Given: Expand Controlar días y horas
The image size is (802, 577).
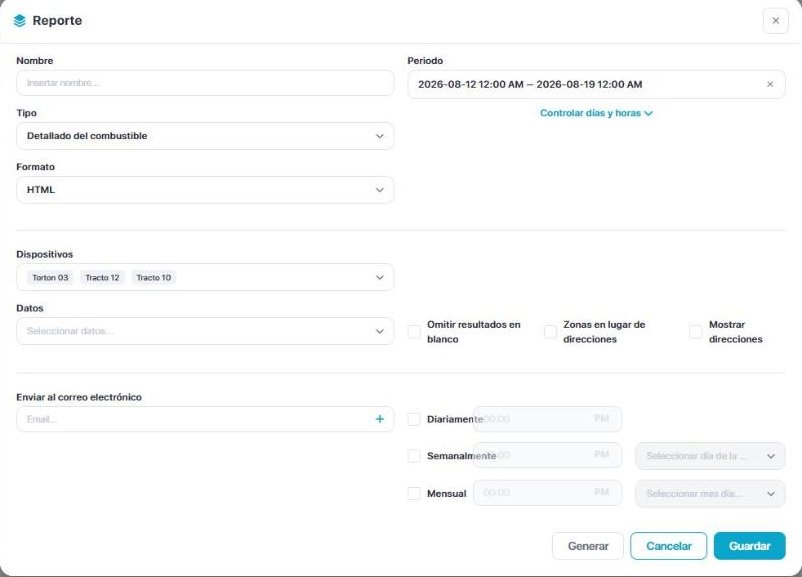Looking at the screenshot, I should 596,113.
